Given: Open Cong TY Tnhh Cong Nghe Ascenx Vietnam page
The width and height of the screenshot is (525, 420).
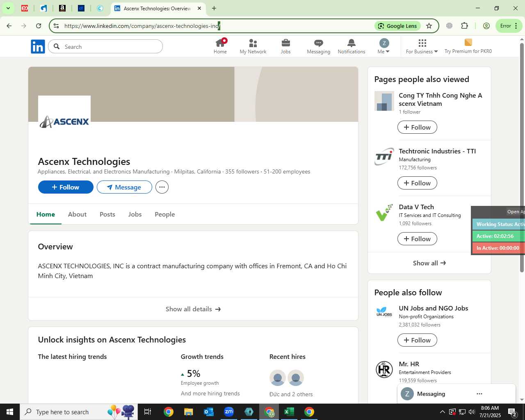Looking at the screenshot, I should click(x=440, y=99).
